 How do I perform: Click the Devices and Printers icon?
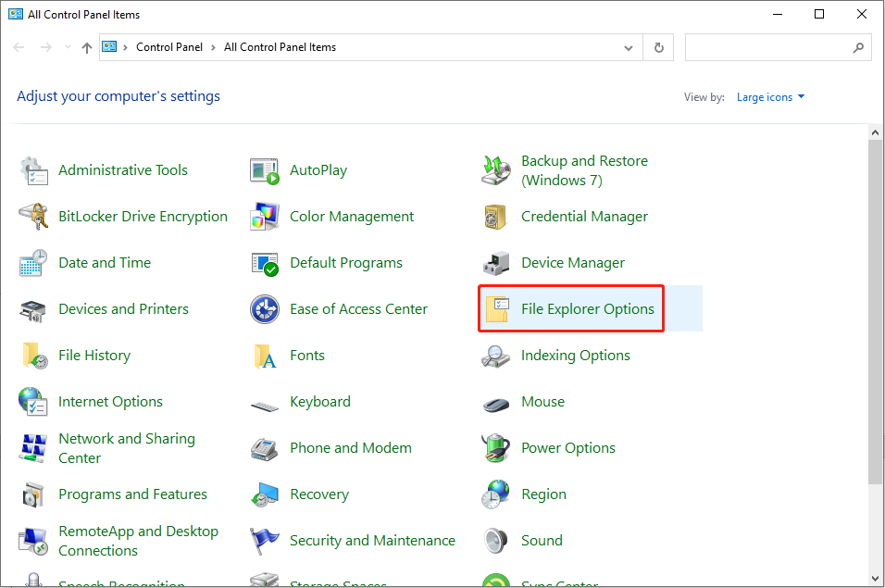pos(34,309)
